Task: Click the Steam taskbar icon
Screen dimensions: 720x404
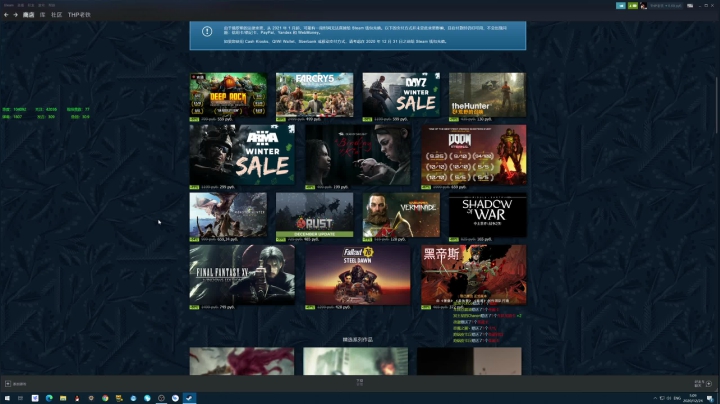Action: tap(189, 398)
